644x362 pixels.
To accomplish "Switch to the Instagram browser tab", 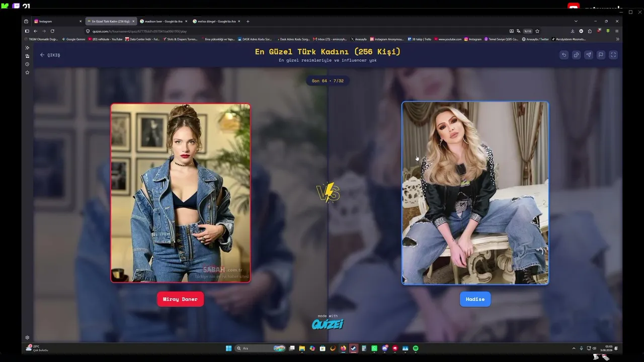I will coord(58,21).
